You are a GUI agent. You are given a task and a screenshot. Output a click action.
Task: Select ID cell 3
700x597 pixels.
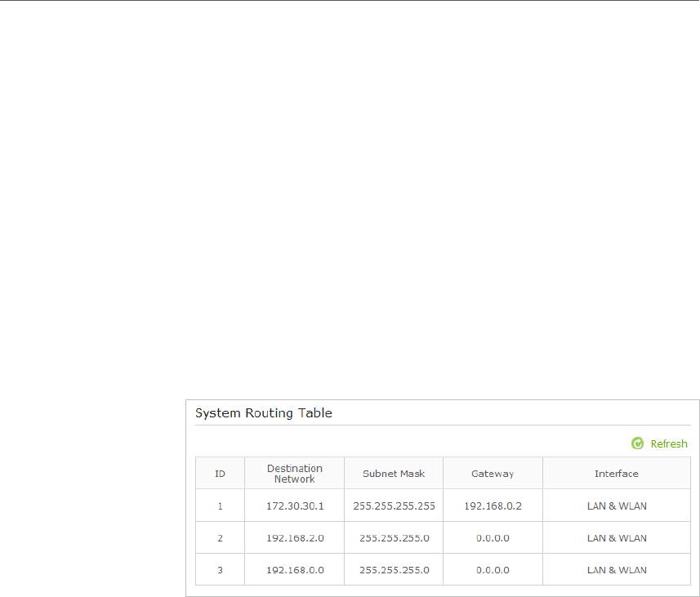point(220,570)
